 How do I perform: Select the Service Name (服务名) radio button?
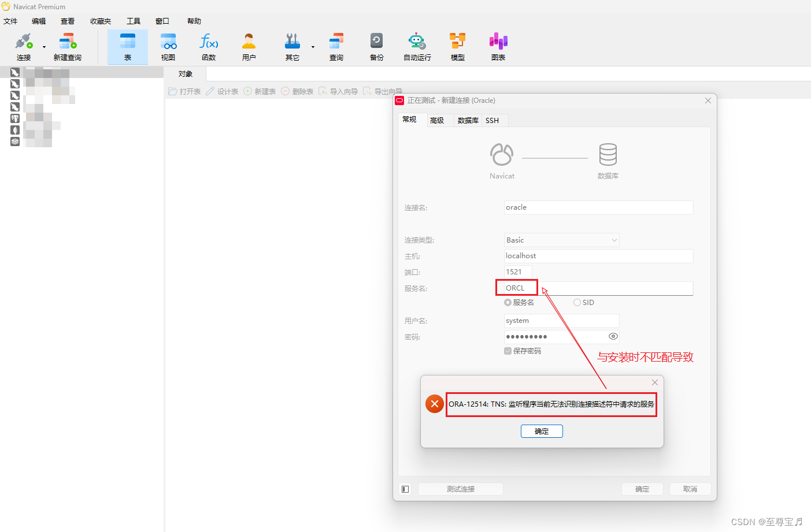click(508, 303)
